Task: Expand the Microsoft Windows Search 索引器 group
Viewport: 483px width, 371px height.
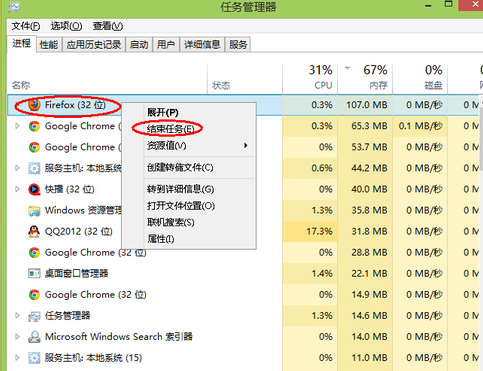Action: pos(17,337)
